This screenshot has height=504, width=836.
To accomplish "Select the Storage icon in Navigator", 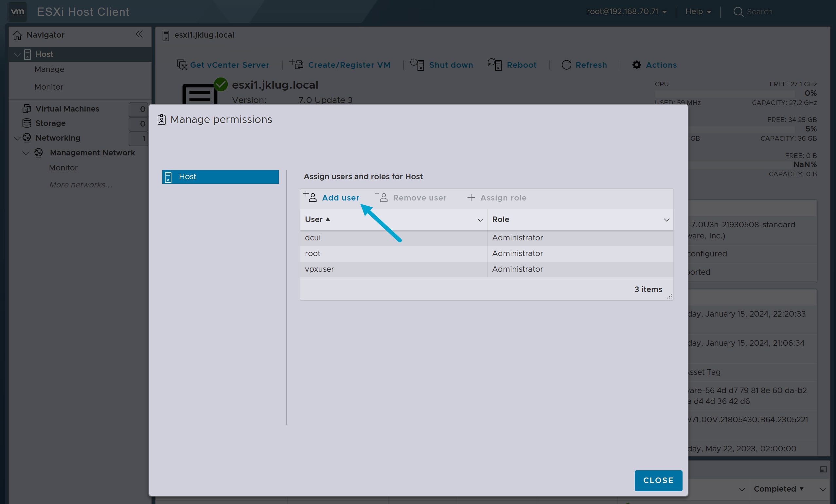I will pyautogui.click(x=27, y=123).
